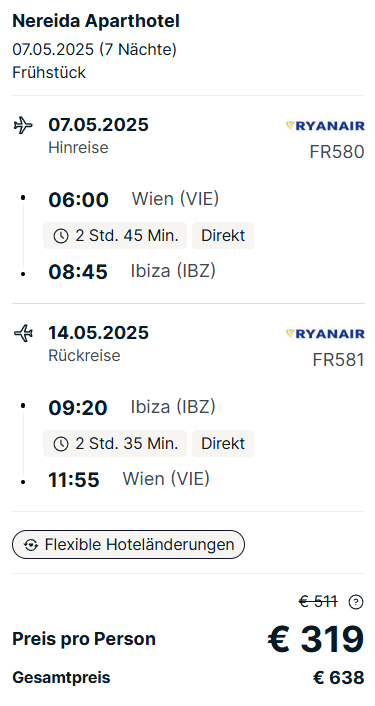Screen dimensions: 375x706
Task: Click the Ryanair logo for flight FR580
Action: pos(325,126)
